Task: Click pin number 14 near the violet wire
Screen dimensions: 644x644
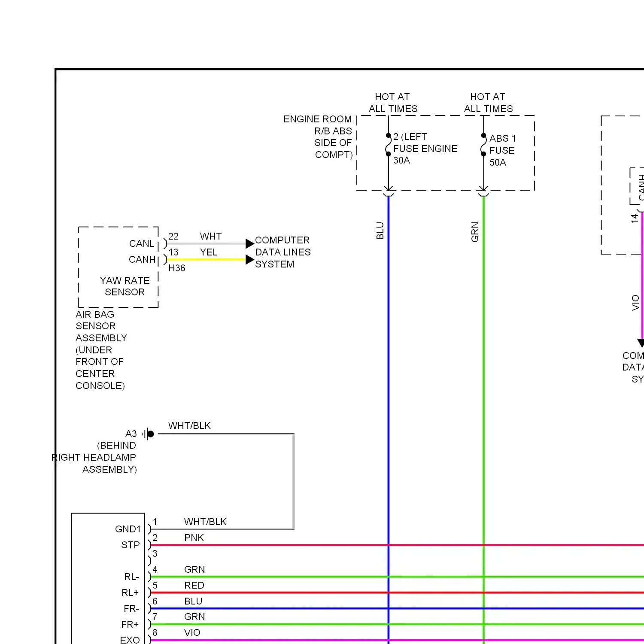Action: pyautogui.click(x=635, y=218)
